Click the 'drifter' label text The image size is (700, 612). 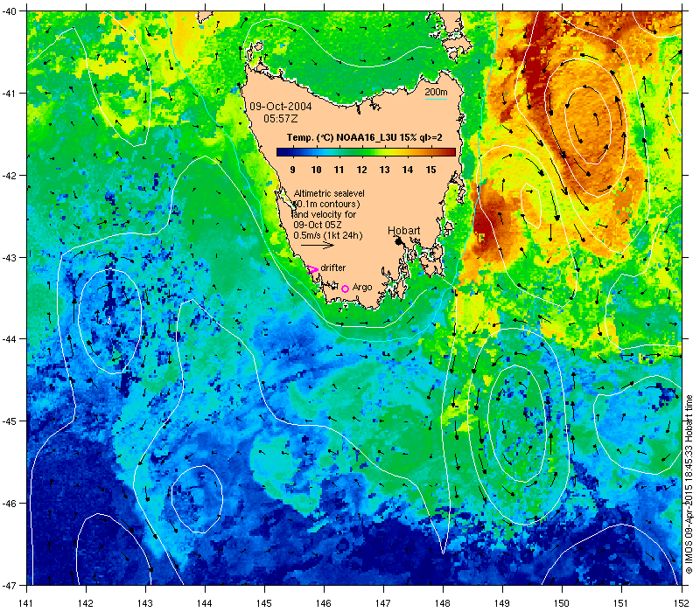point(333,268)
